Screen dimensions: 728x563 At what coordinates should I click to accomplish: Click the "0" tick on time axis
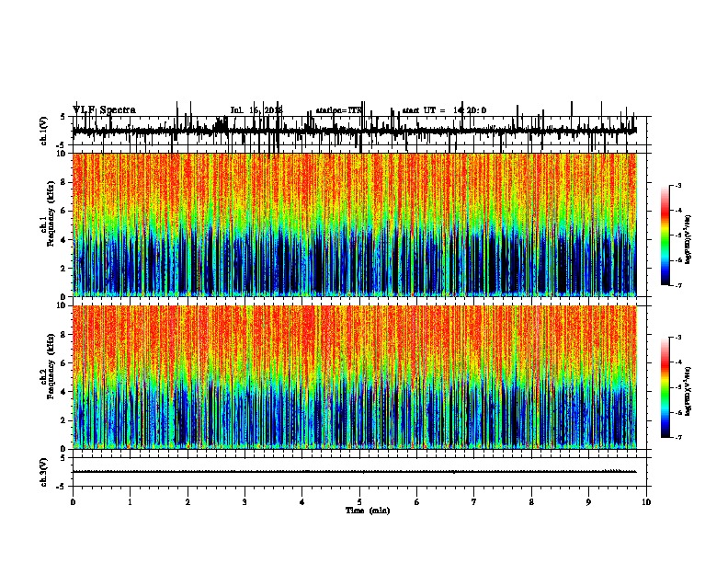[x=73, y=502]
